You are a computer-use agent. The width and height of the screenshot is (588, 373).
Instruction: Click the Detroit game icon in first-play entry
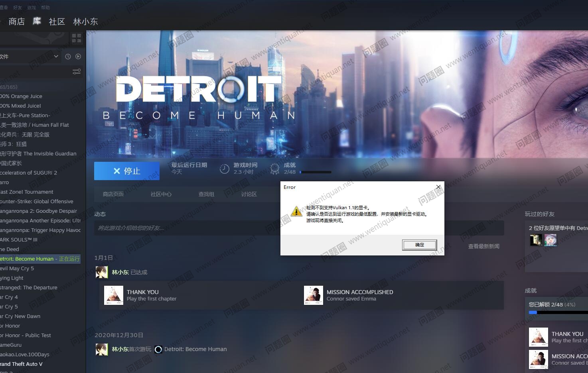[x=158, y=349]
